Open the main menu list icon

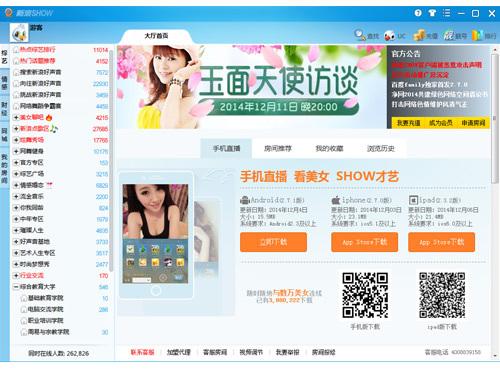446,13
